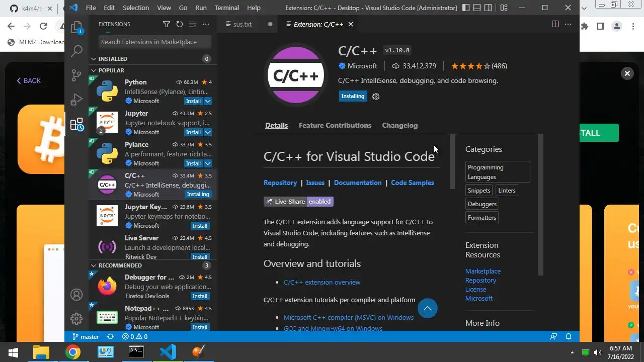Refresh the extensions list
The height and width of the screenshot is (362, 644).
[x=180, y=24]
